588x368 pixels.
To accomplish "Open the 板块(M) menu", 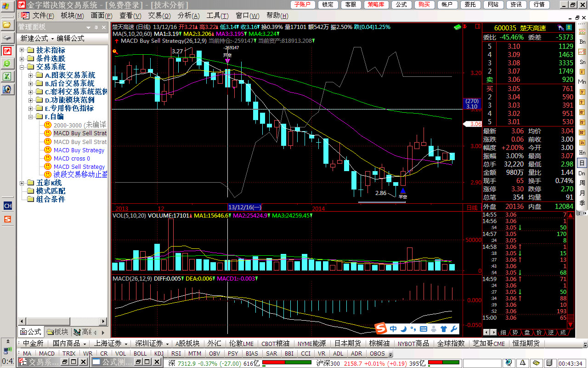I will [x=72, y=16].
